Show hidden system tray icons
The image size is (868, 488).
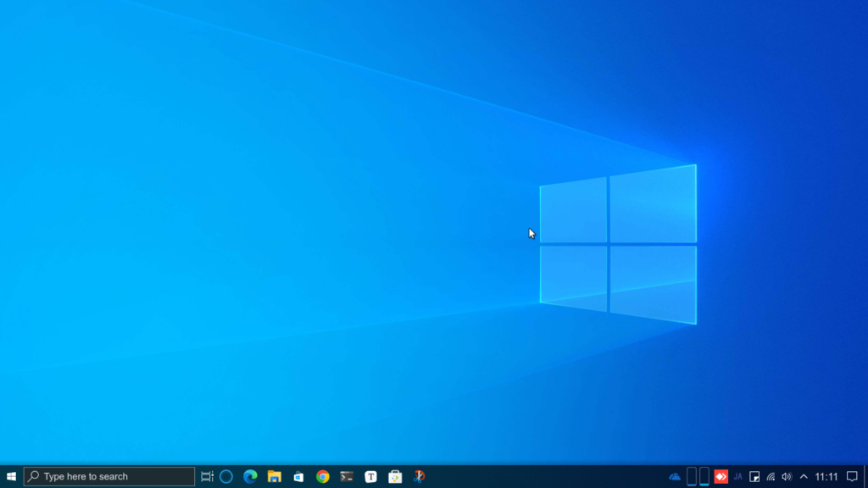804,476
